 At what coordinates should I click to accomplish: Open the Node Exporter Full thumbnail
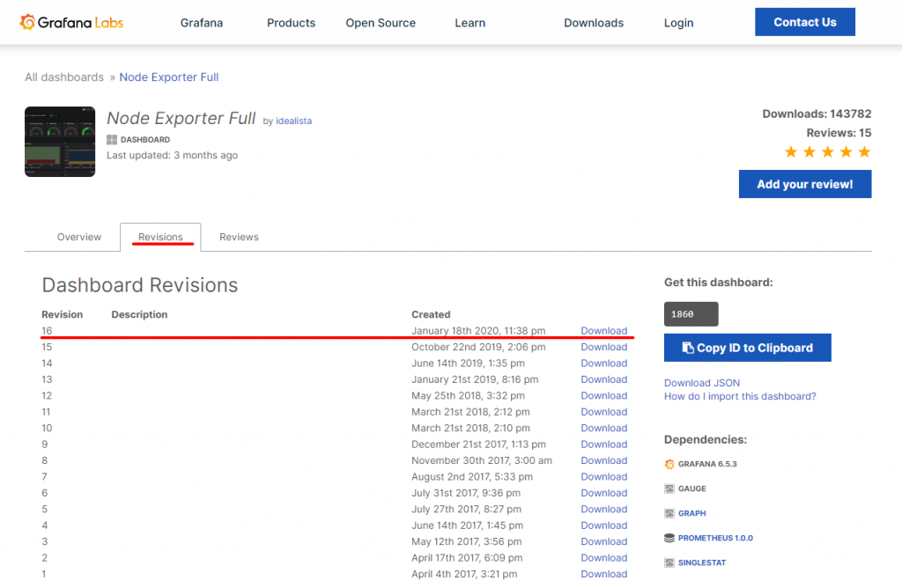[x=60, y=142]
